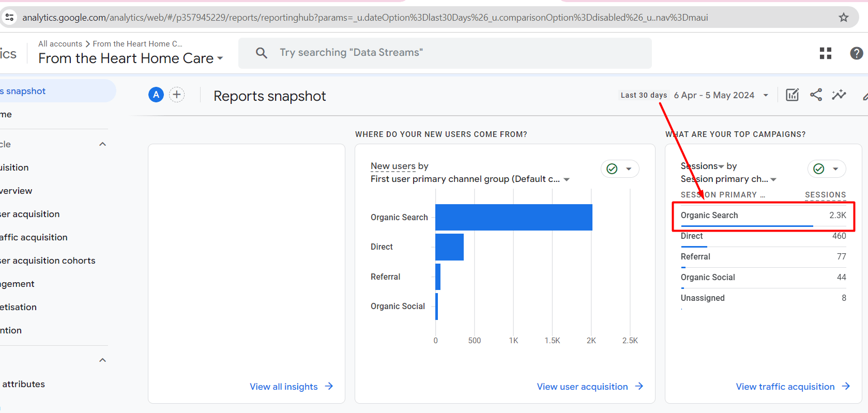Viewport: 868px width, 413px height.
Task: Bookmark this page with the star icon
Action: (844, 18)
